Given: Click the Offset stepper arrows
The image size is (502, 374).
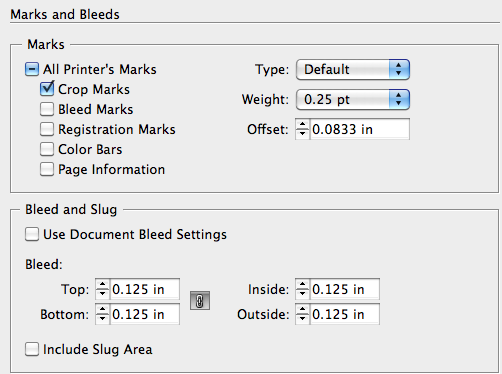Looking at the screenshot, I should 302,129.
